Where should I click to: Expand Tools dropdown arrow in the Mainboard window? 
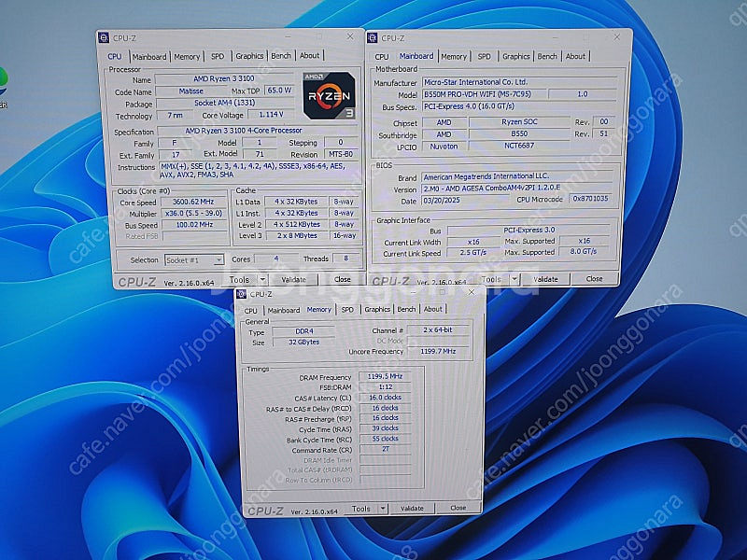pos(514,279)
